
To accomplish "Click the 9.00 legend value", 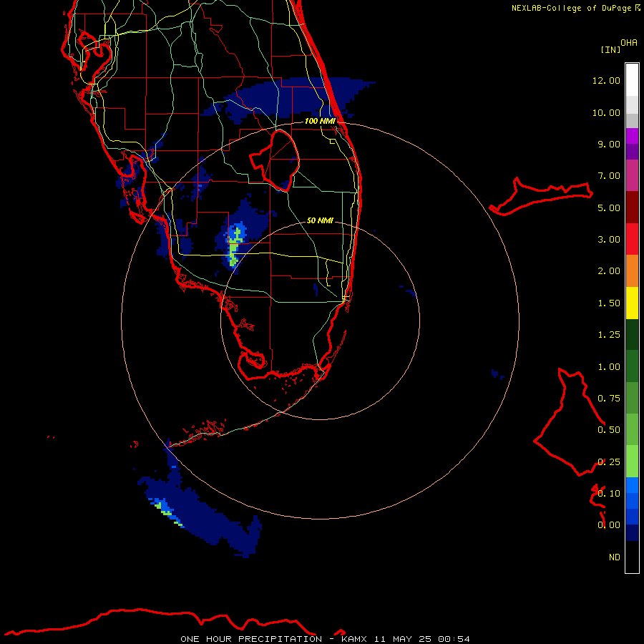I will point(609,144).
